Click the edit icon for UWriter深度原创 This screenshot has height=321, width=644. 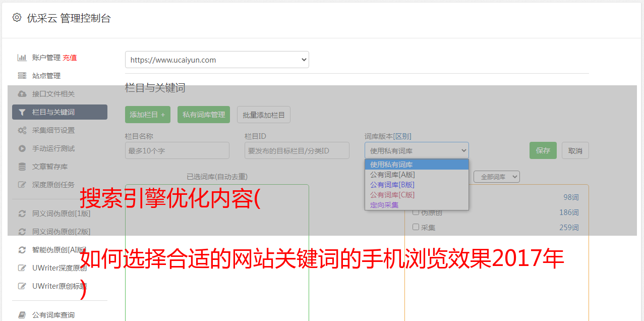pos(22,268)
